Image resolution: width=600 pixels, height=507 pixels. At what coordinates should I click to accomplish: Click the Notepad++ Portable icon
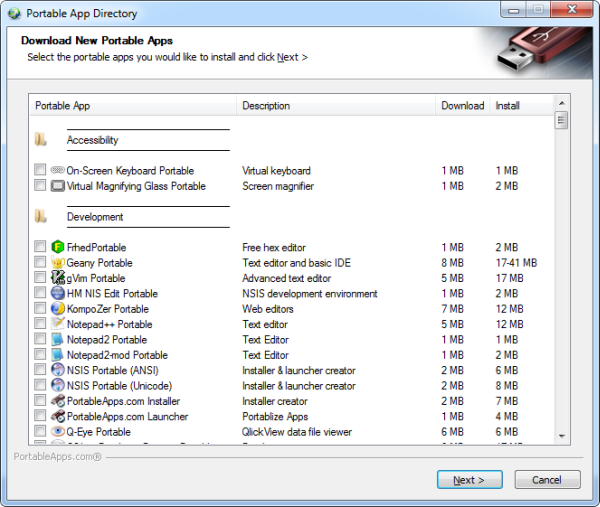click(x=57, y=324)
